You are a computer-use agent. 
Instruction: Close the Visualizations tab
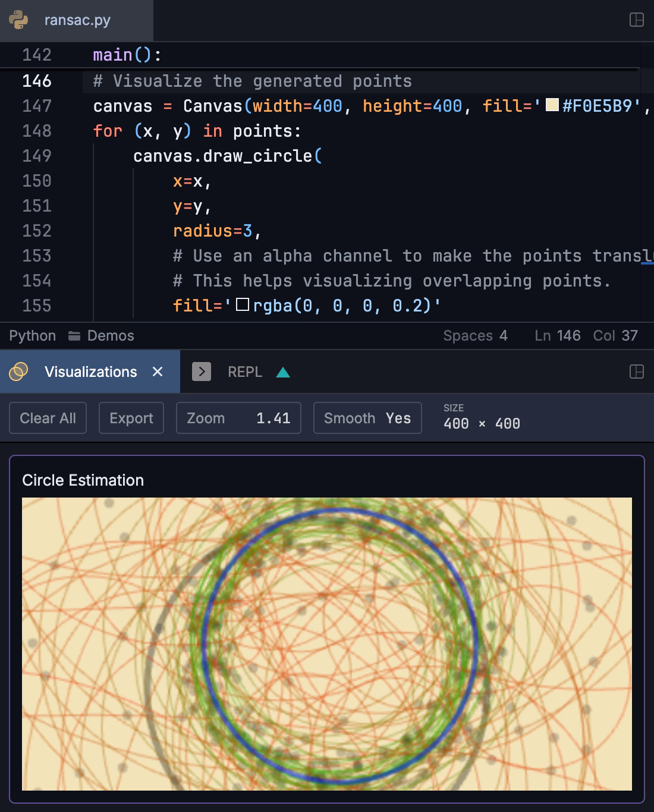[x=158, y=372]
